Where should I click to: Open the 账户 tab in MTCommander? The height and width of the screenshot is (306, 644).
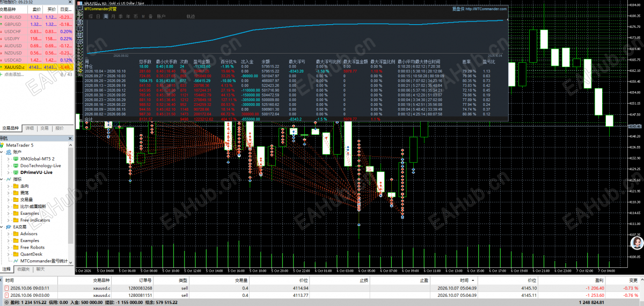[161, 17]
